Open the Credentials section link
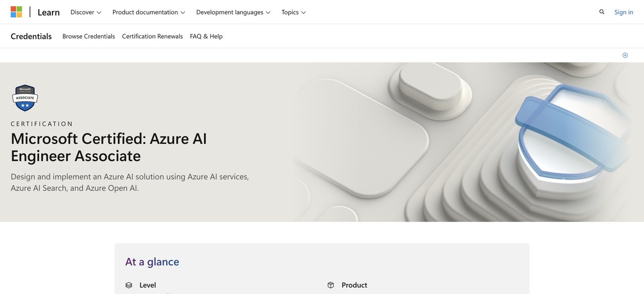Screen dimensions: 644x294 click(31, 36)
